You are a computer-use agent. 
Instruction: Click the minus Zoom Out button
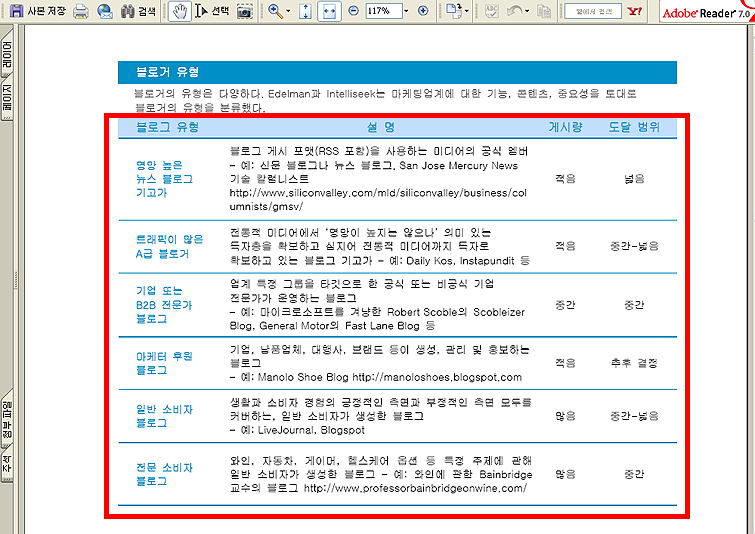coord(353,11)
